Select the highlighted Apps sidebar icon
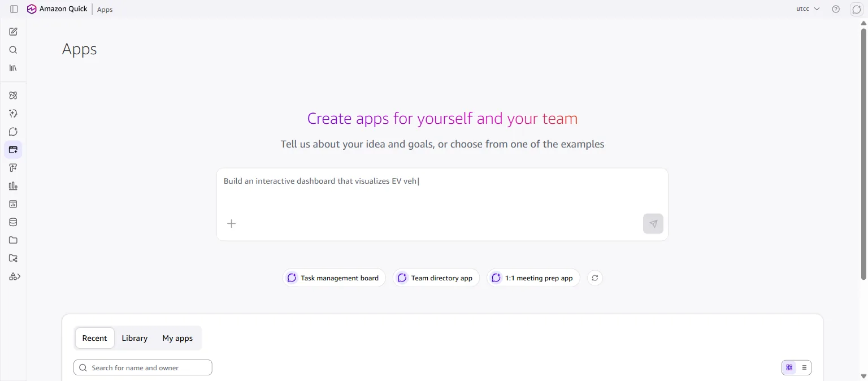Image resolution: width=868 pixels, height=381 pixels. pos(13,150)
